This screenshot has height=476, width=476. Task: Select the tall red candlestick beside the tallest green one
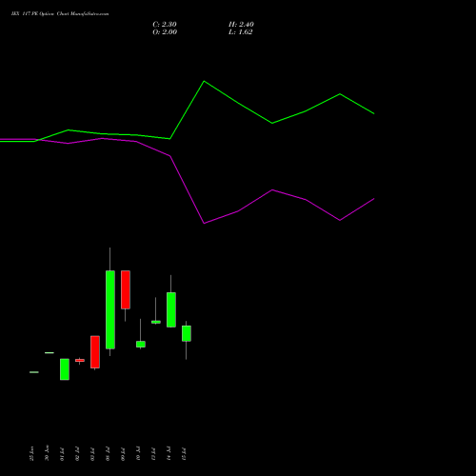pyautogui.click(x=126, y=289)
